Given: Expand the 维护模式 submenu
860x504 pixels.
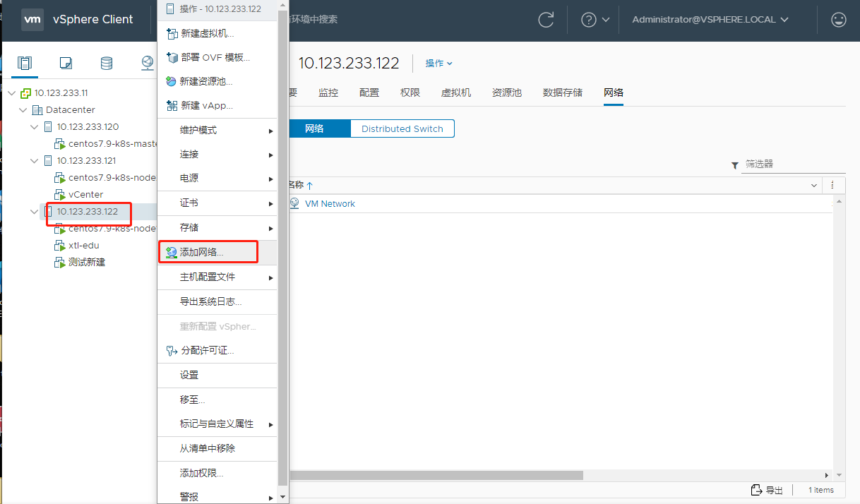Looking at the screenshot, I should pyautogui.click(x=217, y=131).
